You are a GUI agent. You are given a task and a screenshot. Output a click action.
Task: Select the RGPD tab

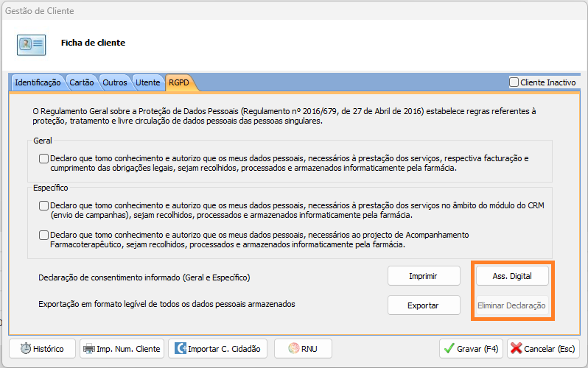pyautogui.click(x=179, y=82)
